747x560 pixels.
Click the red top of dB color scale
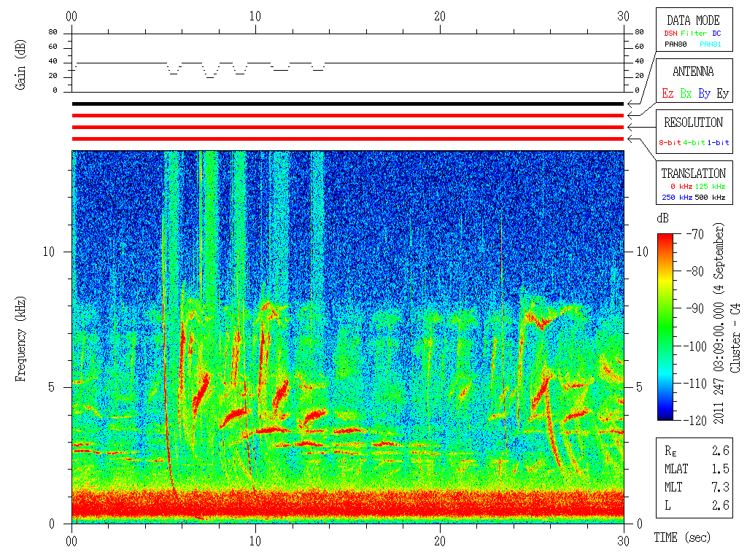(x=665, y=238)
